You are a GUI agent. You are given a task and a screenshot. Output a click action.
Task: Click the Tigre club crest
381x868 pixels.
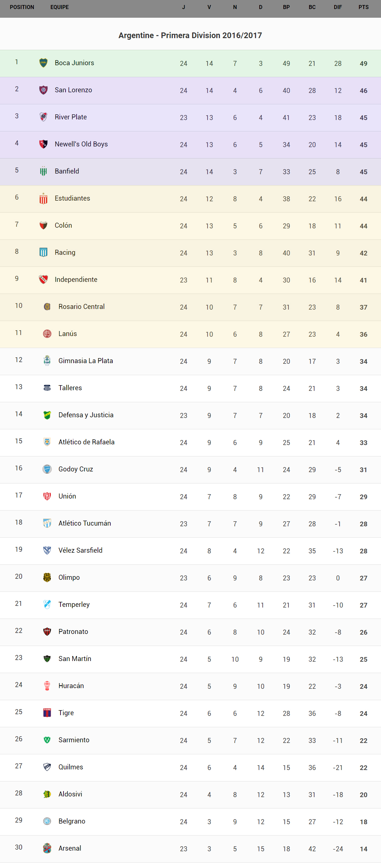pyautogui.click(x=47, y=713)
